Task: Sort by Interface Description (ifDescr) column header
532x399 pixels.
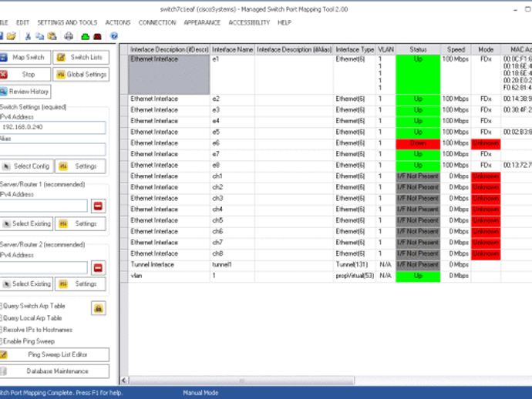Action: (170, 50)
